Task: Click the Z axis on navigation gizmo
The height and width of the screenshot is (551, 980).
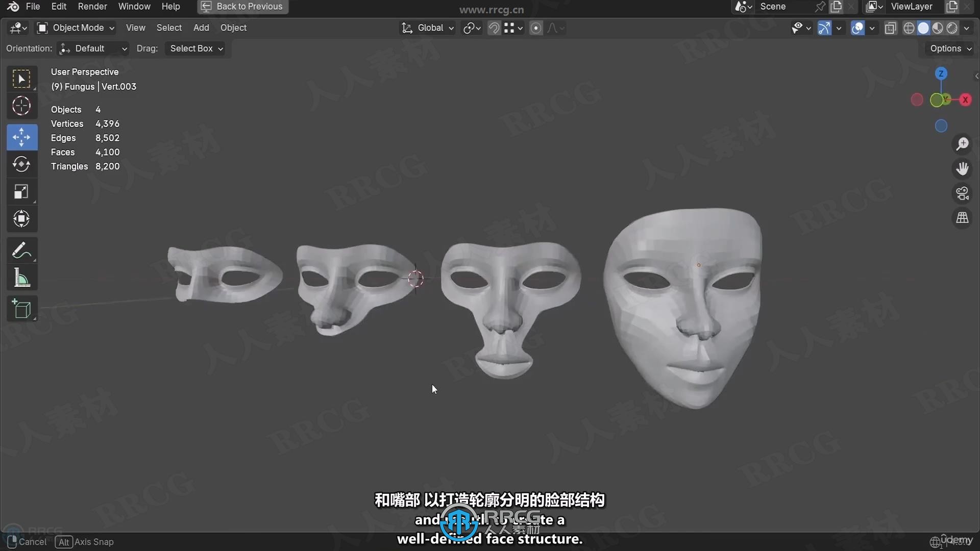Action: [941, 74]
